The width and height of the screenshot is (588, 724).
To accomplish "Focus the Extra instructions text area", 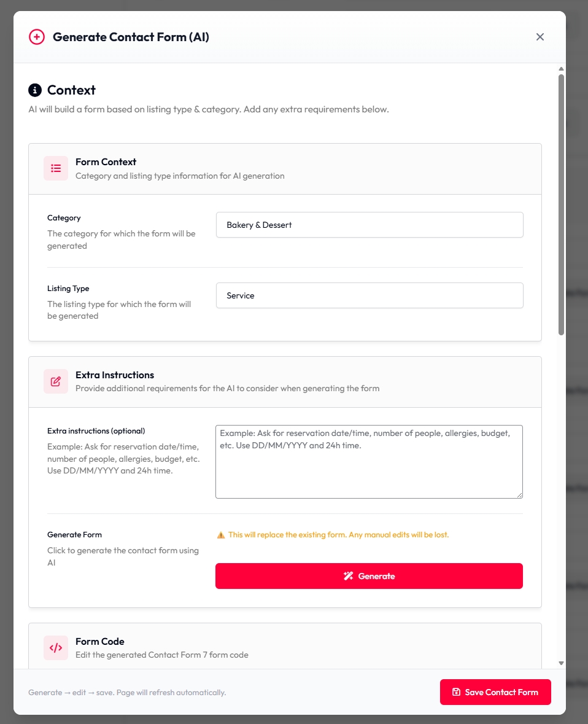I will coord(369,461).
